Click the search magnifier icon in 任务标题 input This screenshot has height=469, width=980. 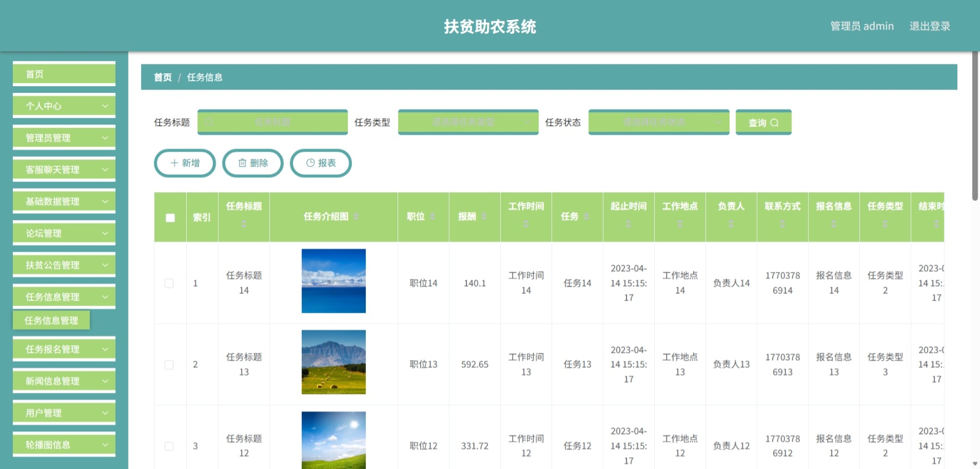coord(209,122)
